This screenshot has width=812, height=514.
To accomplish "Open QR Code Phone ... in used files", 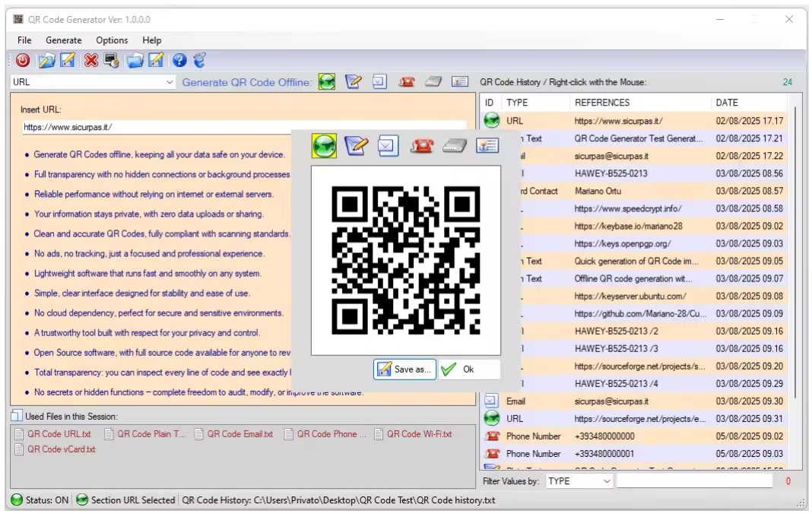I will point(325,434).
